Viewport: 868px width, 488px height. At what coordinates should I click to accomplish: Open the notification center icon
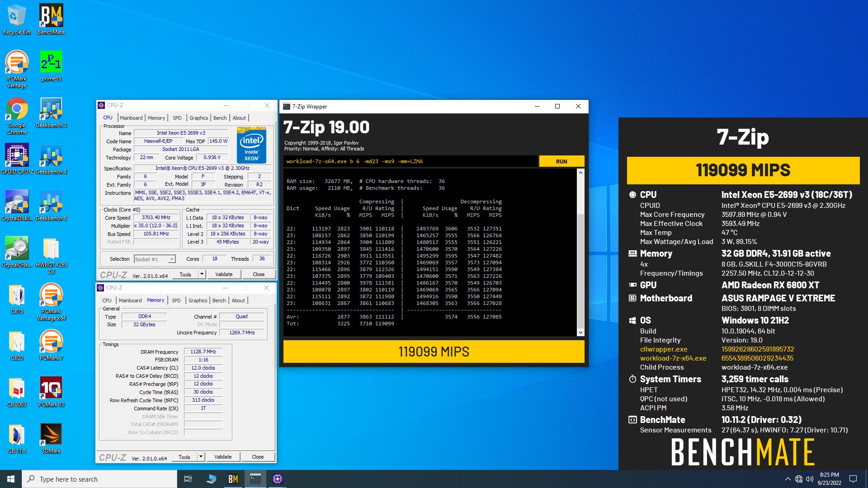(853, 479)
